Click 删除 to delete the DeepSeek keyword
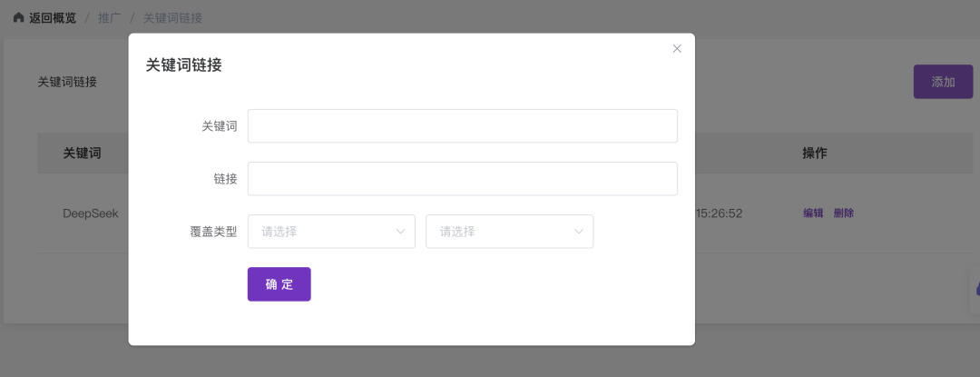Image resolution: width=980 pixels, height=377 pixels. (844, 213)
